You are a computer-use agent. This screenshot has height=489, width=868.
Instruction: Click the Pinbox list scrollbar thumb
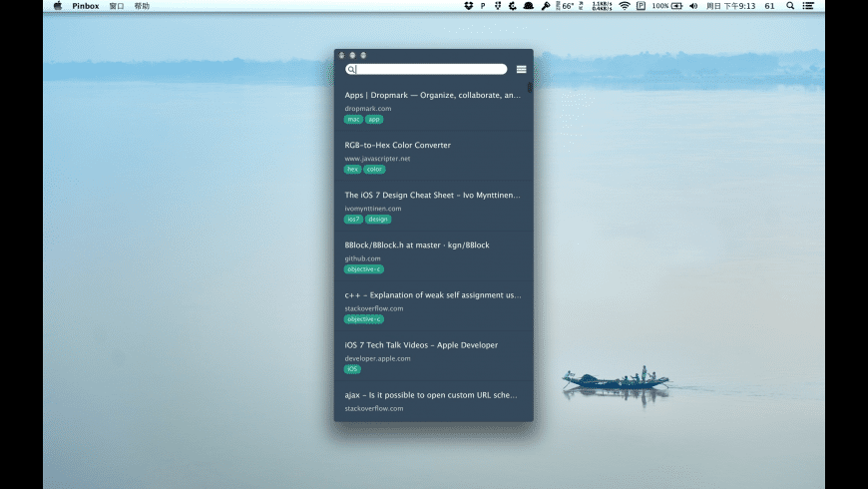tap(530, 88)
